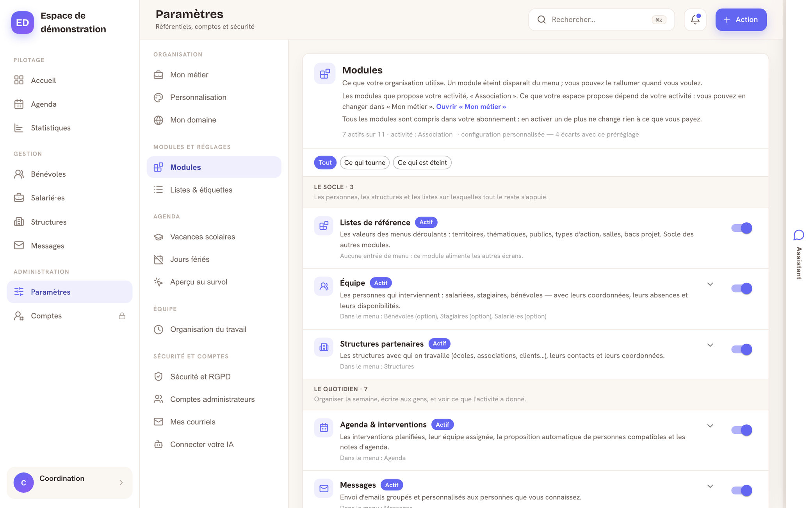Click the Bénévoles people icon
This screenshot has width=812, height=508.
point(19,174)
